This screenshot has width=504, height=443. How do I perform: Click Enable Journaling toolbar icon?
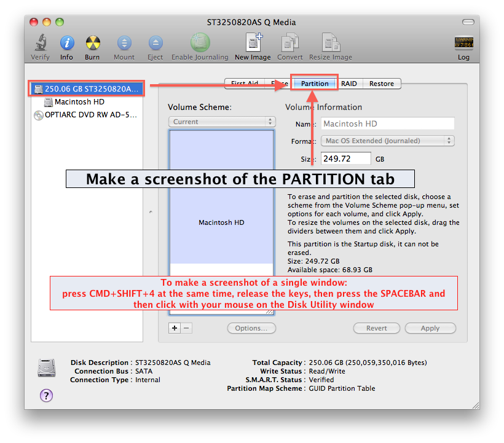click(x=200, y=42)
